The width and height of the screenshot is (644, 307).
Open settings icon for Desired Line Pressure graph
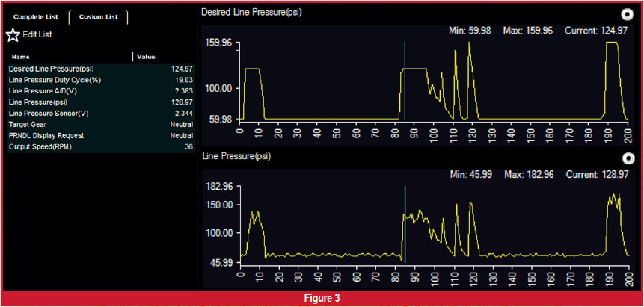coord(628,14)
